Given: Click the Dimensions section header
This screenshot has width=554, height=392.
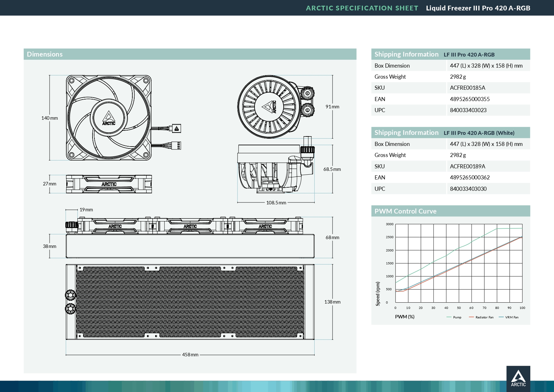Looking at the screenshot, I should [190, 54].
